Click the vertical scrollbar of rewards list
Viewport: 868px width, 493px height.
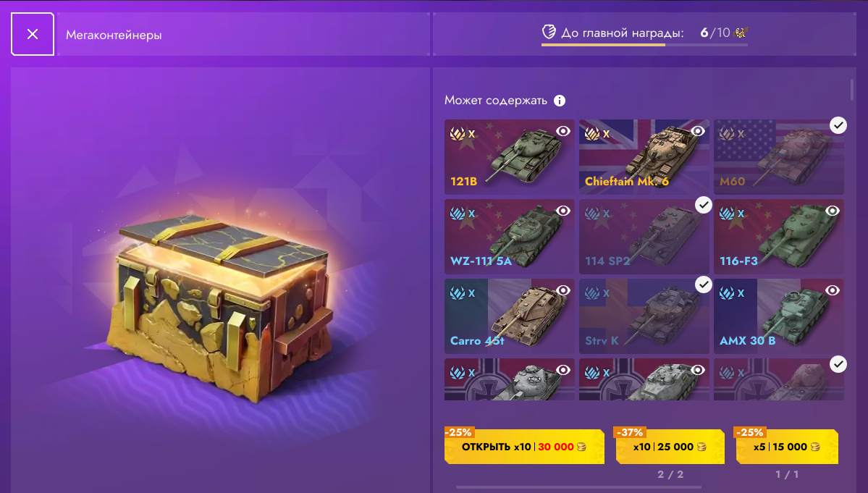click(x=852, y=90)
